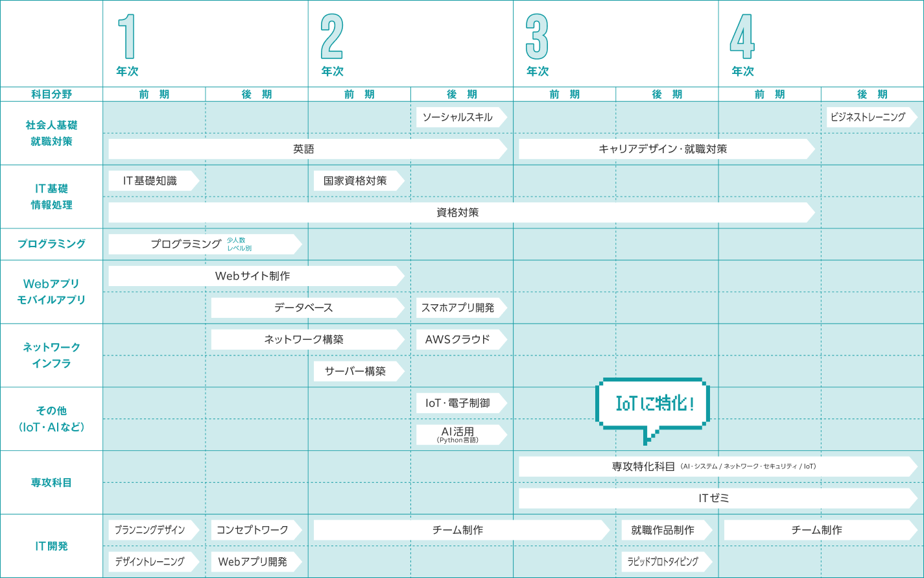The width and height of the screenshot is (924, 578).
Task: Click the large number 3 年次 heading
Action: point(537,44)
